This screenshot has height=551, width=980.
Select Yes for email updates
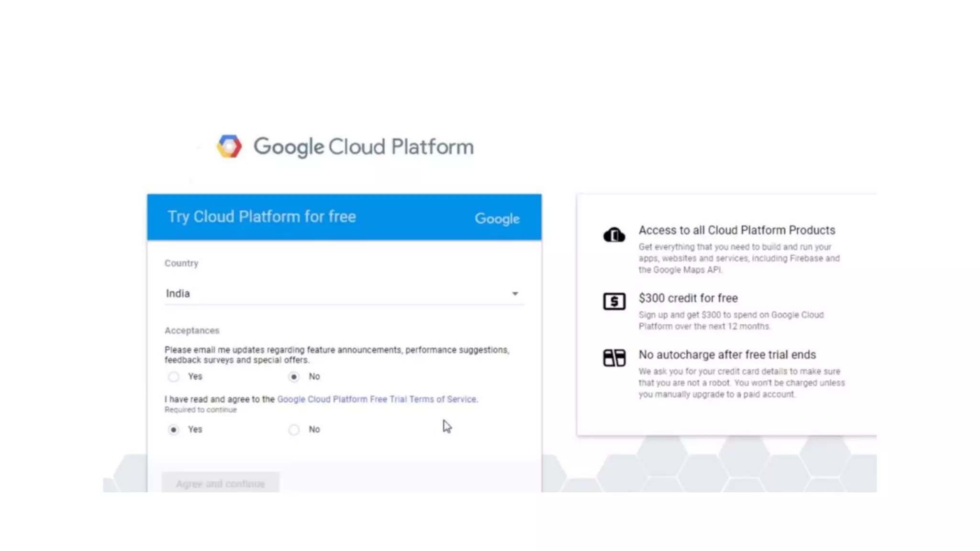point(174,377)
